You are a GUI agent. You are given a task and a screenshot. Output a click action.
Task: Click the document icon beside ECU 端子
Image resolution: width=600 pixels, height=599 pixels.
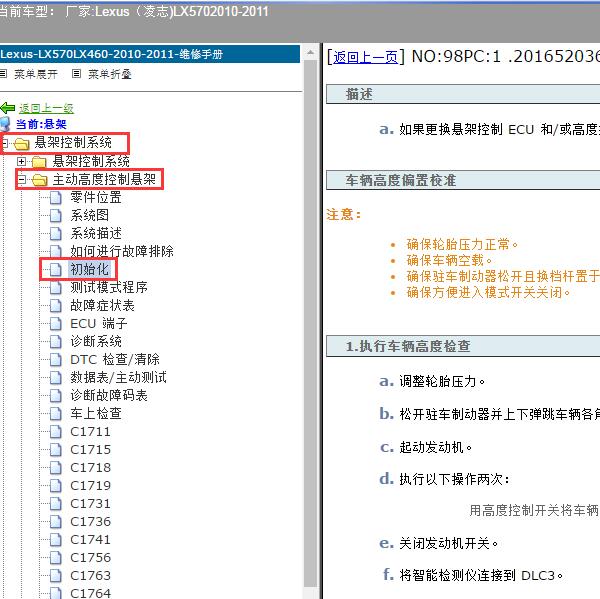click(x=55, y=324)
